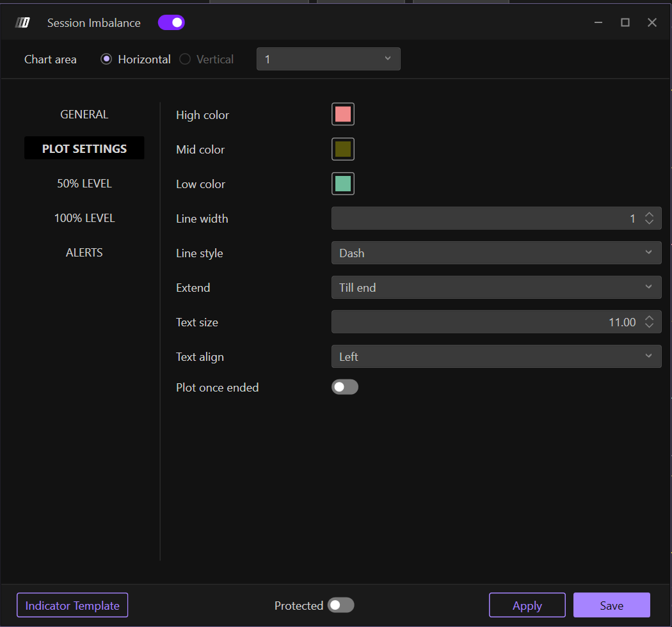Open the Text align Left dropdown

pyautogui.click(x=496, y=357)
